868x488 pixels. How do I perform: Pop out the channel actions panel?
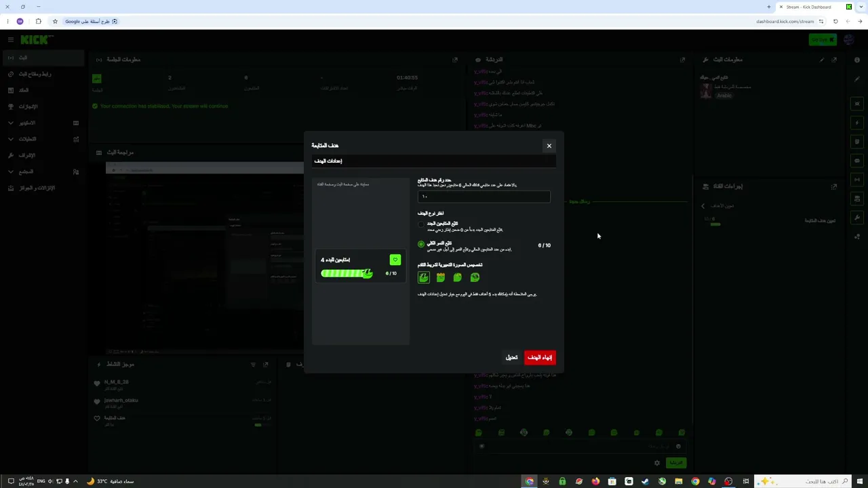click(x=834, y=186)
